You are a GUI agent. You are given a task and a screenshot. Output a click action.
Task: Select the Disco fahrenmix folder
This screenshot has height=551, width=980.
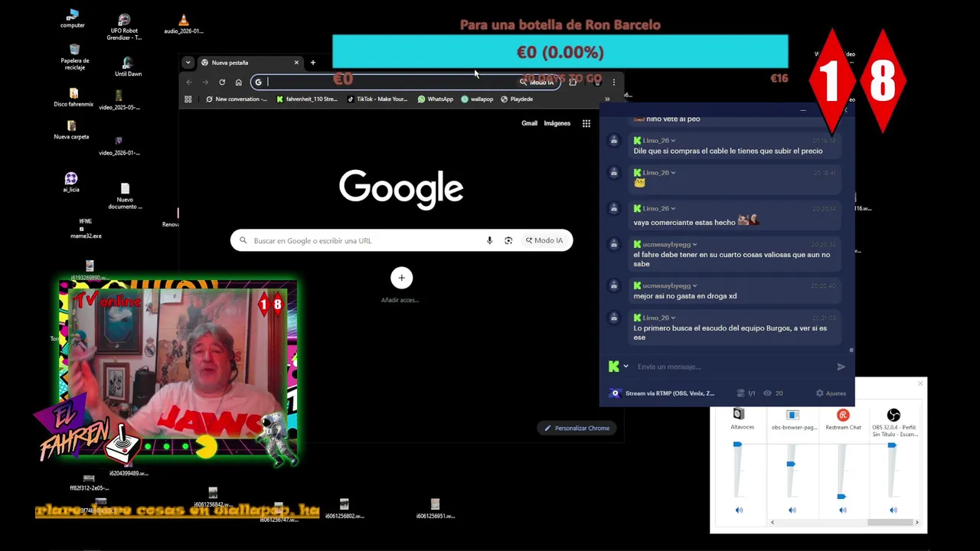click(73, 98)
